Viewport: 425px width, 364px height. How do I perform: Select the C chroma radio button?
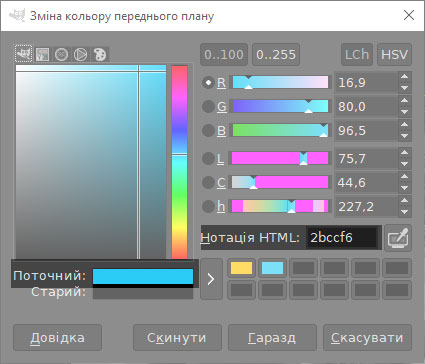tap(208, 182)
